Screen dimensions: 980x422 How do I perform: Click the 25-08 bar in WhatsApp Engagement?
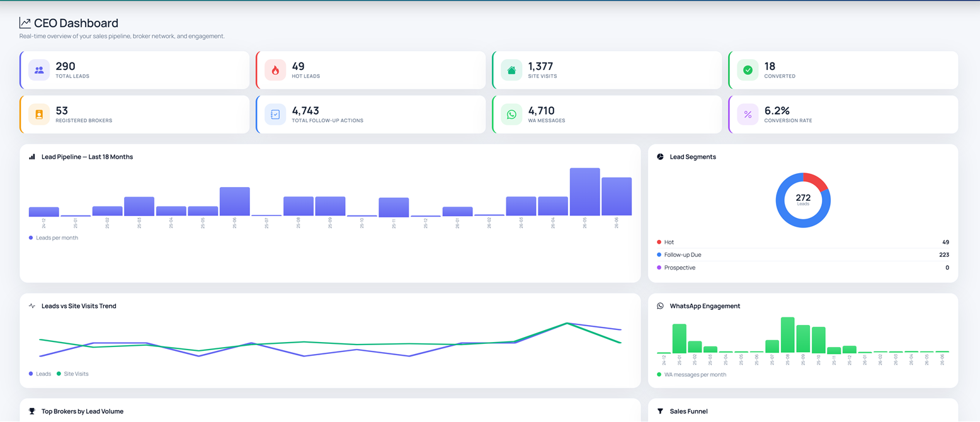click(x=788, y=335)
